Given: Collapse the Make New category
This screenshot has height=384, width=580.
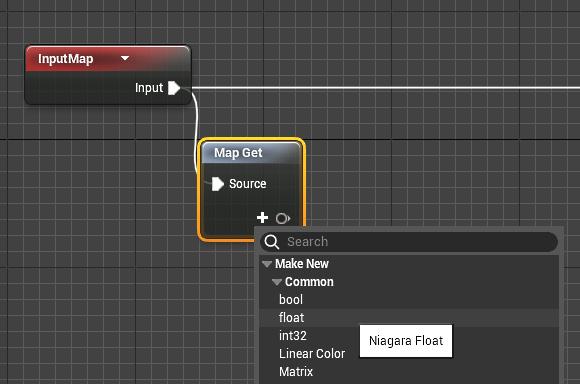Looking at the screenshot, I should 267,264.
